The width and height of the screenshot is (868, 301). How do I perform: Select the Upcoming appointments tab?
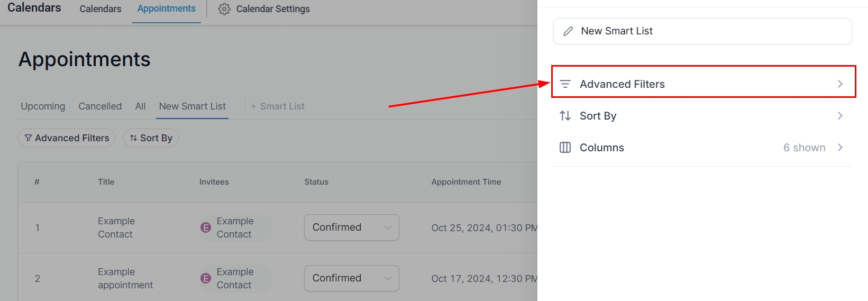coord(43,106)
